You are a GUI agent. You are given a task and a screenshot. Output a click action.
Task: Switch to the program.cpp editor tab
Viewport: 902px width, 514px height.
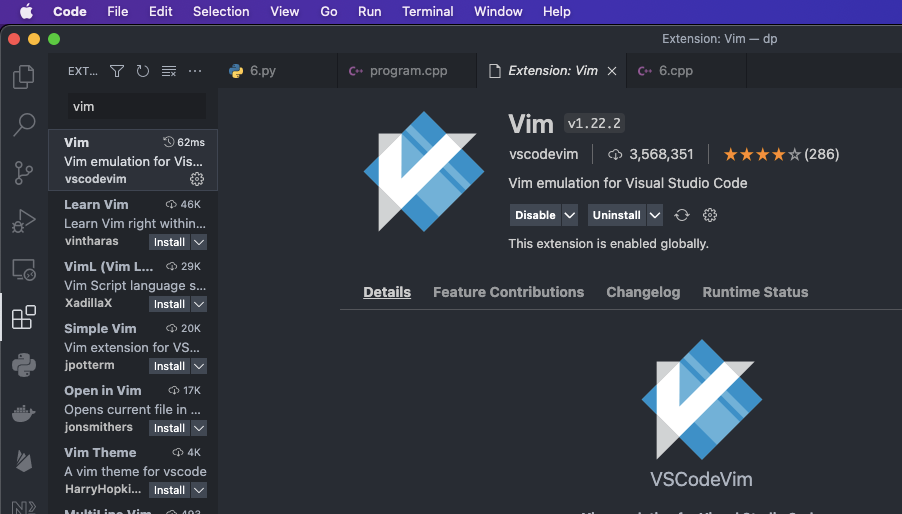point(407,71)
